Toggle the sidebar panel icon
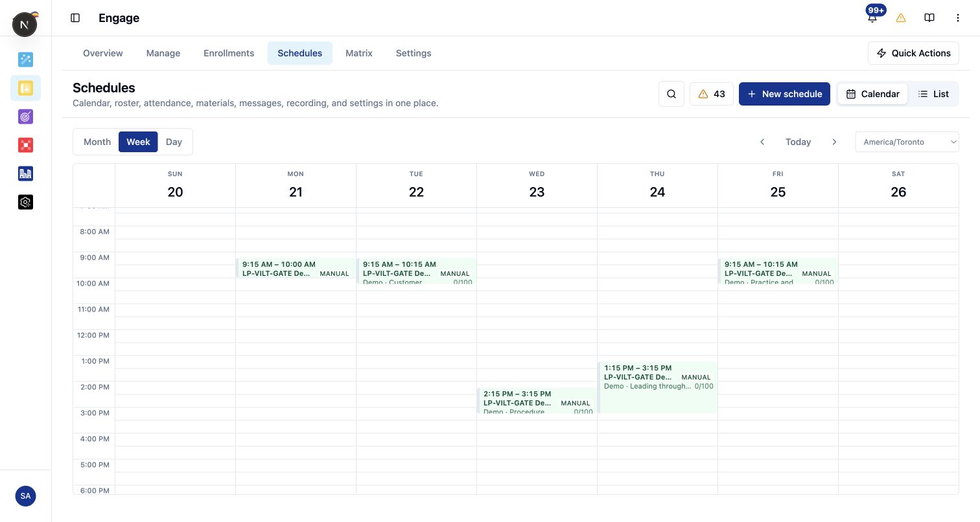The height and width of the screenshot is (522, 980). click(75, 18)
